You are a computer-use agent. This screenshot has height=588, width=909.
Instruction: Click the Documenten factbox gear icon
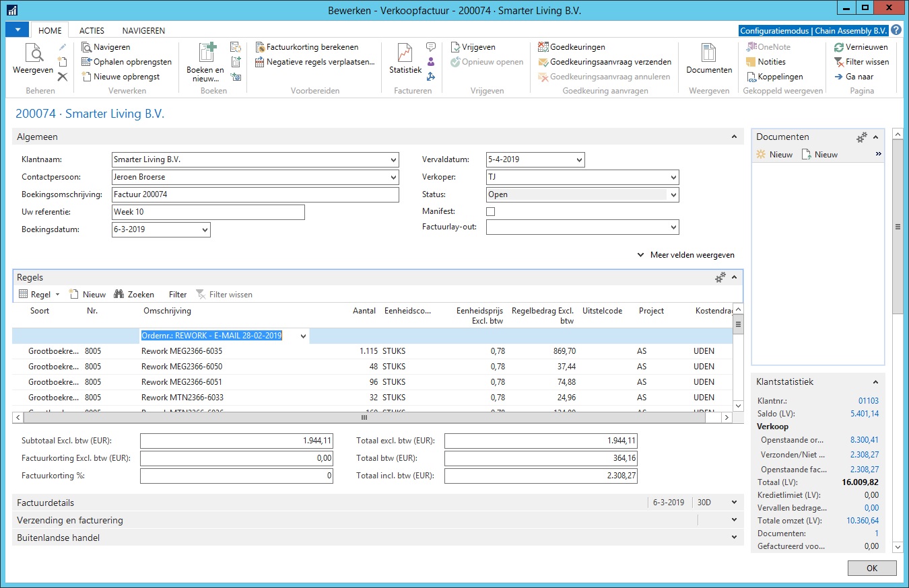point(861,137)
